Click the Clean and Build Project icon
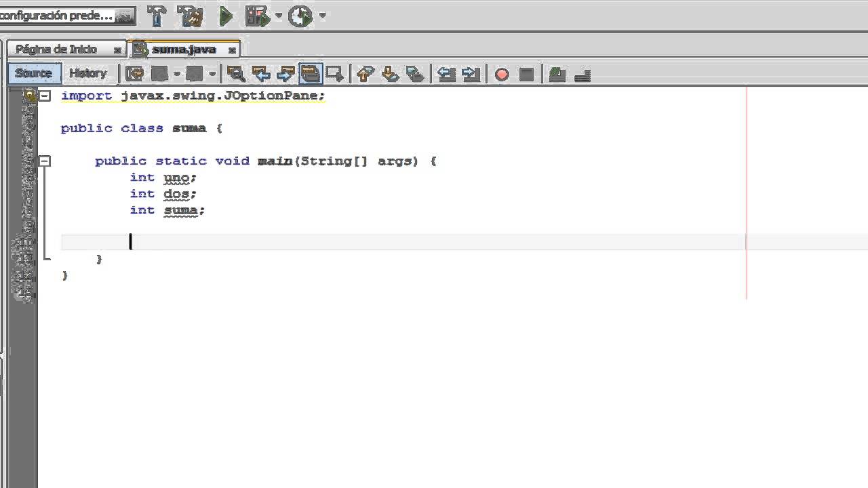Screen dimensions: 868x488 click(190, 16)
